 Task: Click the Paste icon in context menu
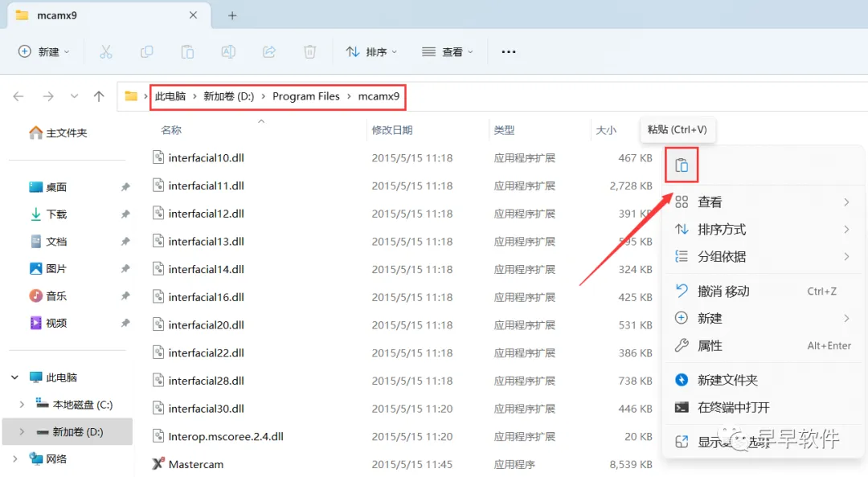[x=682, y=165]
